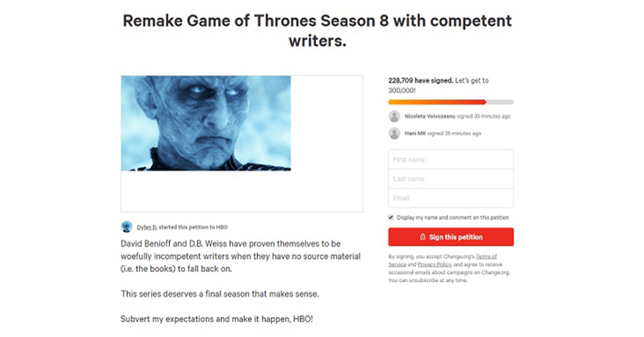Toggle the display my name checkbox
Image resolution: width=644 pixels, height=337 pixels.
(x=391, y=217)
